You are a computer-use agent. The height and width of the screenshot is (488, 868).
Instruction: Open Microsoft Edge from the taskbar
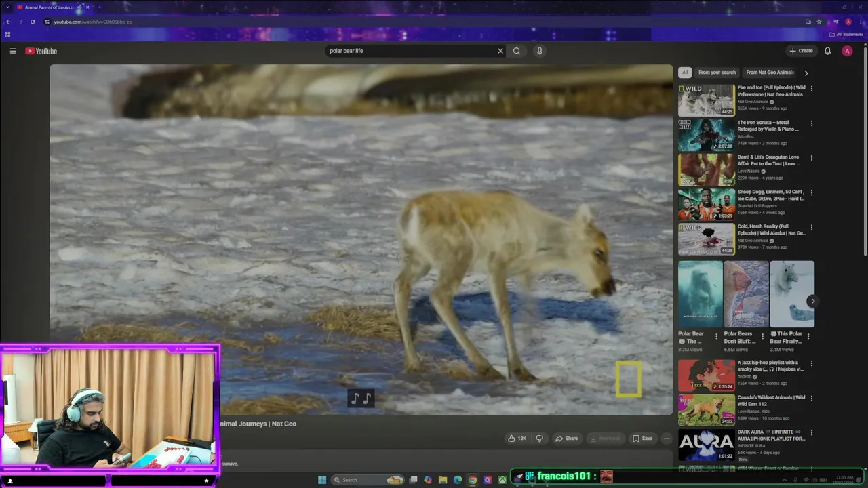458,480
